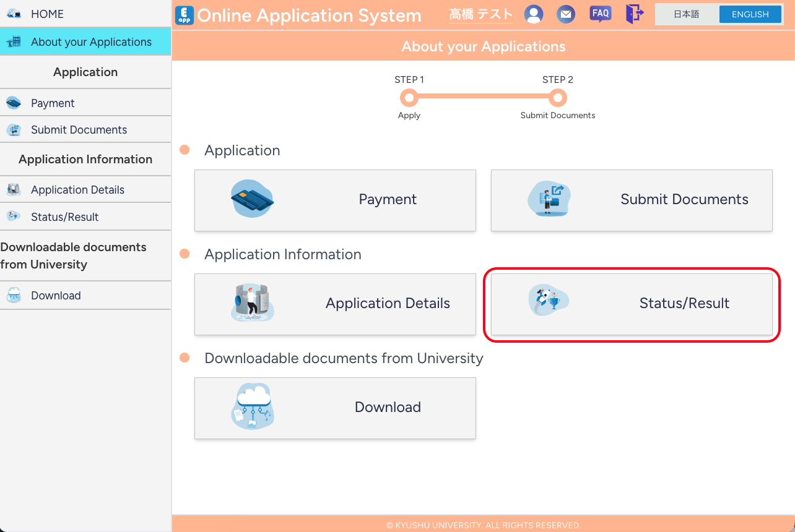Open the highlighted Status/Result card
795x532 pixels.
tap(631, 304)
